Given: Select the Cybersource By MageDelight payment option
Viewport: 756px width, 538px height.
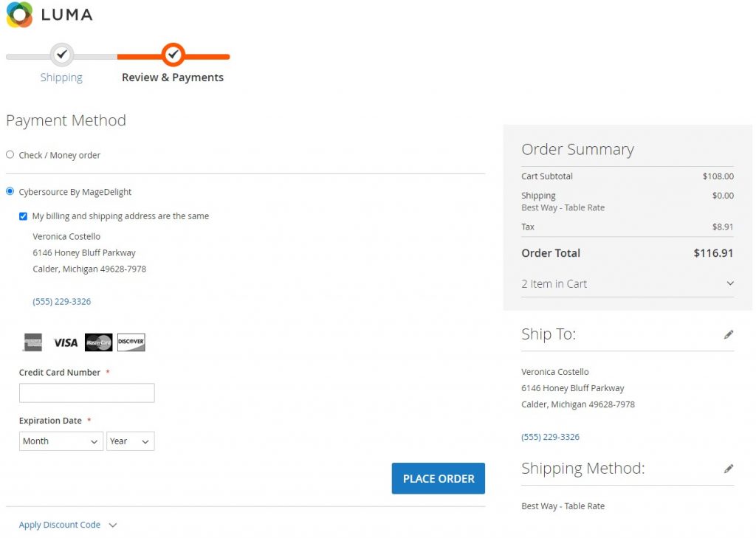Looking at the screenshot, I should point(10,191).
